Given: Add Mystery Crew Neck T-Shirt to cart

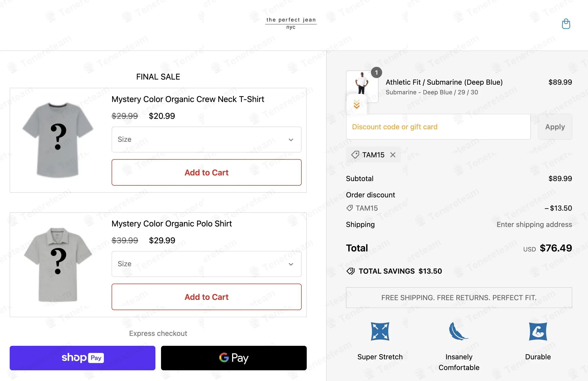Looking at the screenshot, I should coord(206,173).
